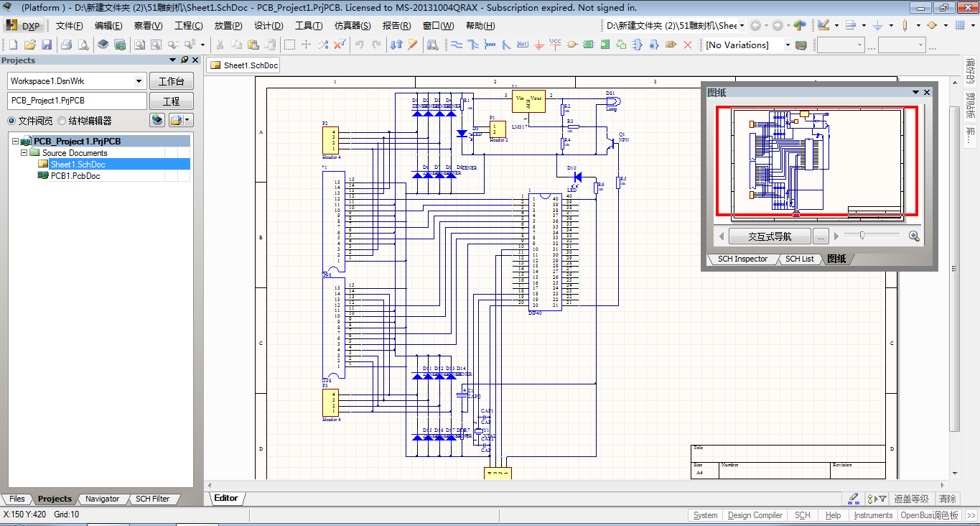Click the fit document zoom icon

(139, 45)
